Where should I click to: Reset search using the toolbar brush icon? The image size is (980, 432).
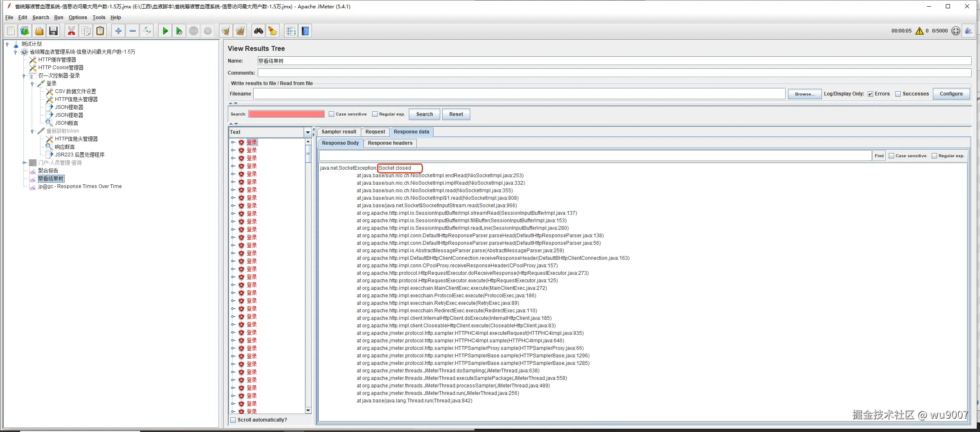click(x=273, y=31)
